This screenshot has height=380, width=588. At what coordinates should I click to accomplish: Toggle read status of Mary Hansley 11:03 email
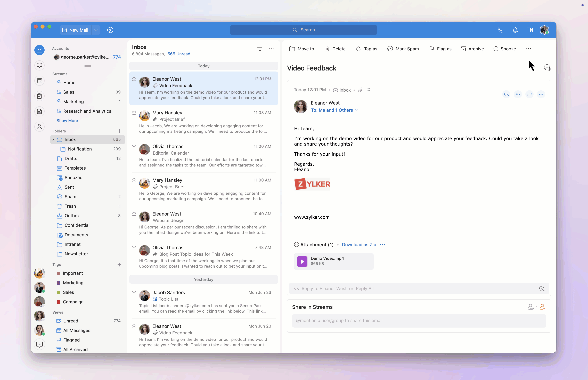[134, 113]
